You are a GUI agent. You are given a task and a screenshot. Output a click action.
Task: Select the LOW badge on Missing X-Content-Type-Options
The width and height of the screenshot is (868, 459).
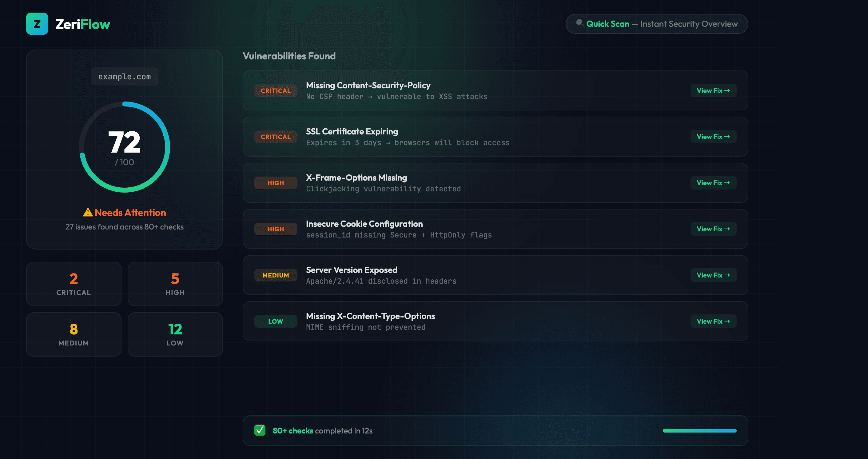276,321
